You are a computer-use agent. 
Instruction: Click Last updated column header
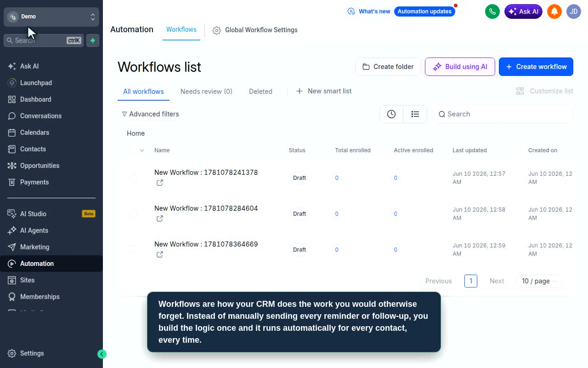tap(469, 150)
